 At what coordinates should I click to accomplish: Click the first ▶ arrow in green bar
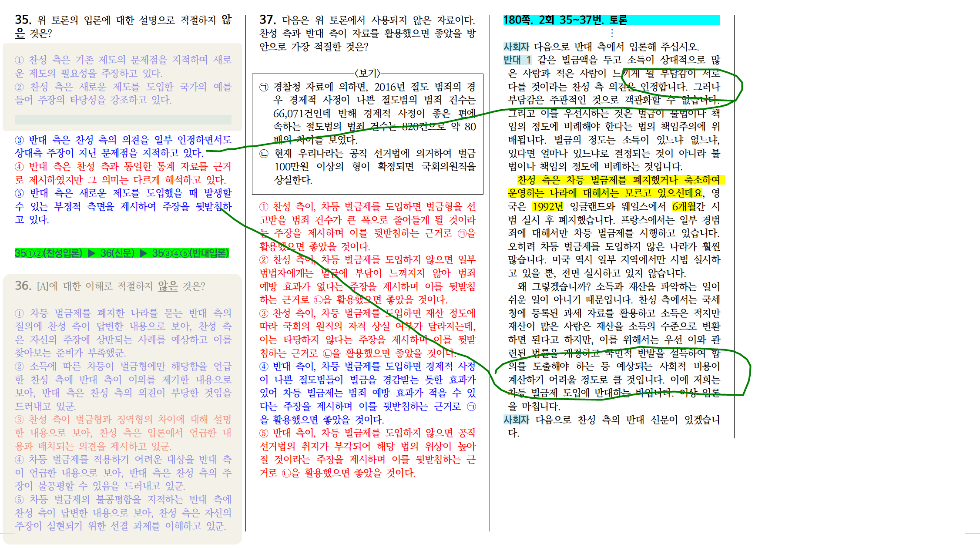tap(91, 253)
